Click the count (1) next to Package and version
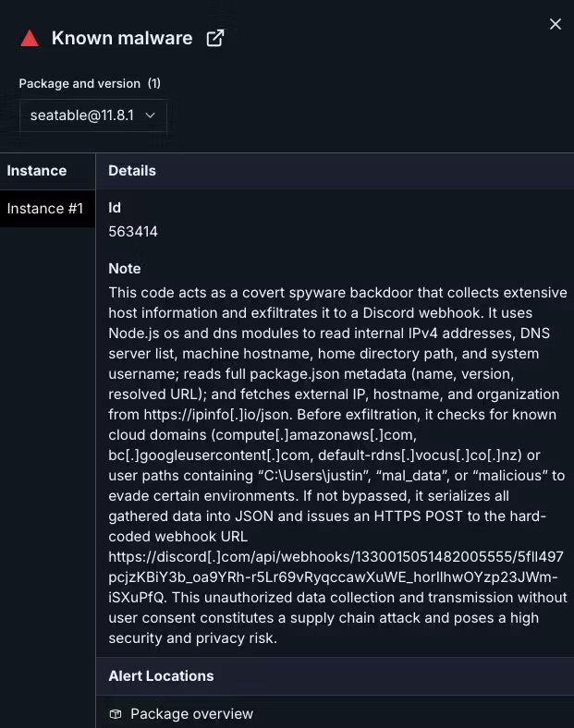The width and height of the screenshot is (574, 728). click(154, 83)
